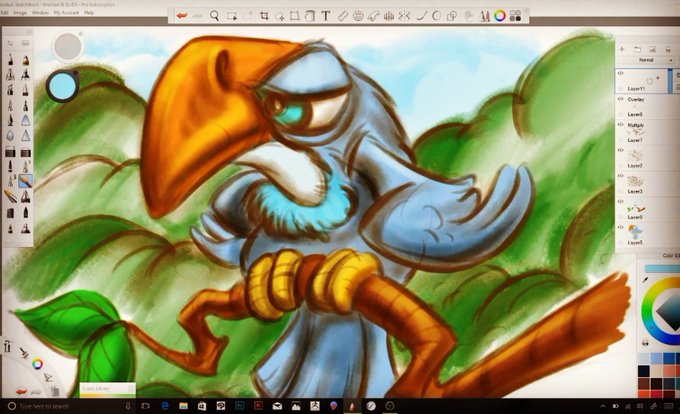Select the highlighted brush in brush palette
This screenshot has height=414, width=680.
coord(26,180)
